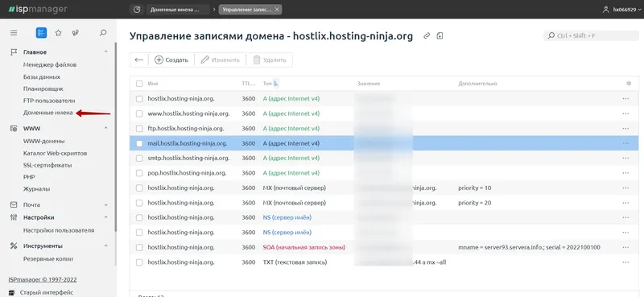Open row actions for the priority = 20 MX record
The height and width of the screenshot is (297, 644).
pyautogui.click(x=625, y=203)
